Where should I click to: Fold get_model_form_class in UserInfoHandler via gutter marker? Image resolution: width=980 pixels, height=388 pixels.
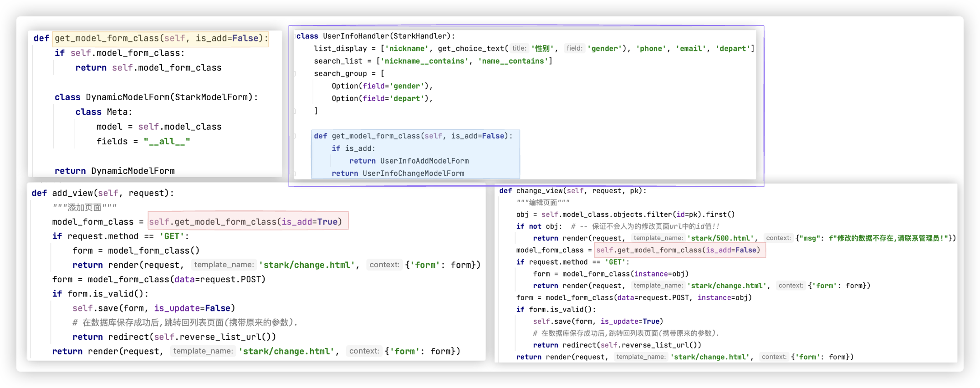coord(295,136)
